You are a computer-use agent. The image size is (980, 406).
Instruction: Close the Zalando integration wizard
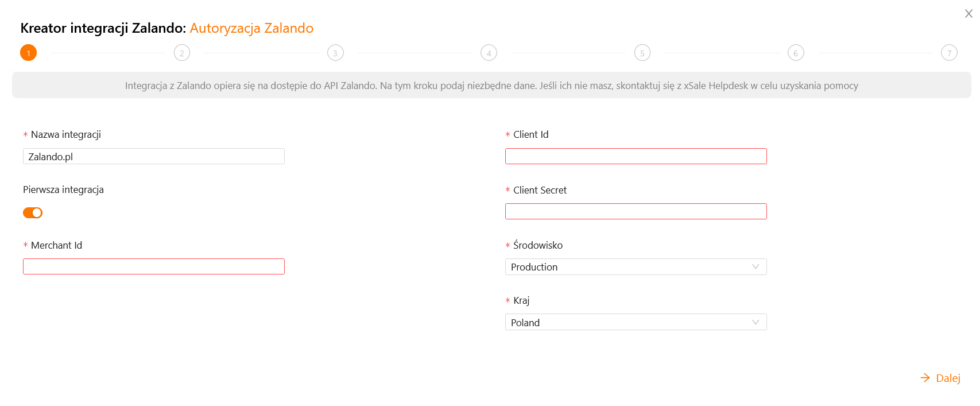[x=969, y=14]
